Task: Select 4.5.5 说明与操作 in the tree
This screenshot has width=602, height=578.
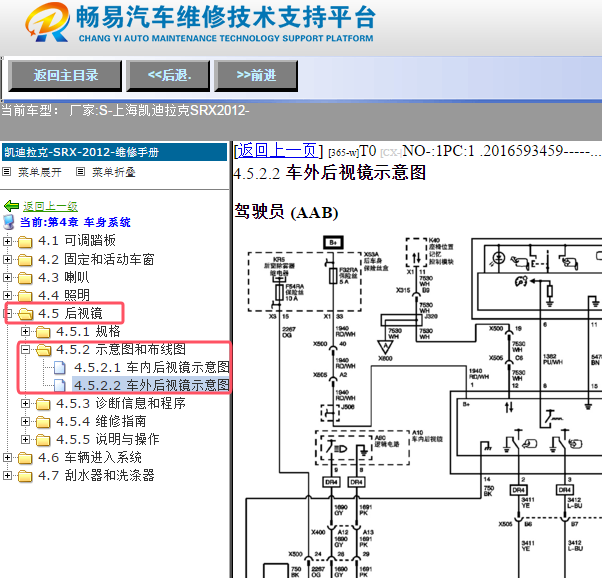Action: coord(108,439)
